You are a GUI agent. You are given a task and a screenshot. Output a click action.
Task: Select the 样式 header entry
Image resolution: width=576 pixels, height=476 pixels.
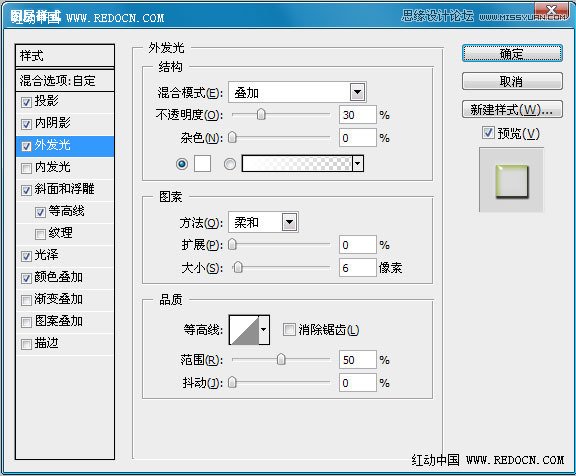click(x=65, y=56)
